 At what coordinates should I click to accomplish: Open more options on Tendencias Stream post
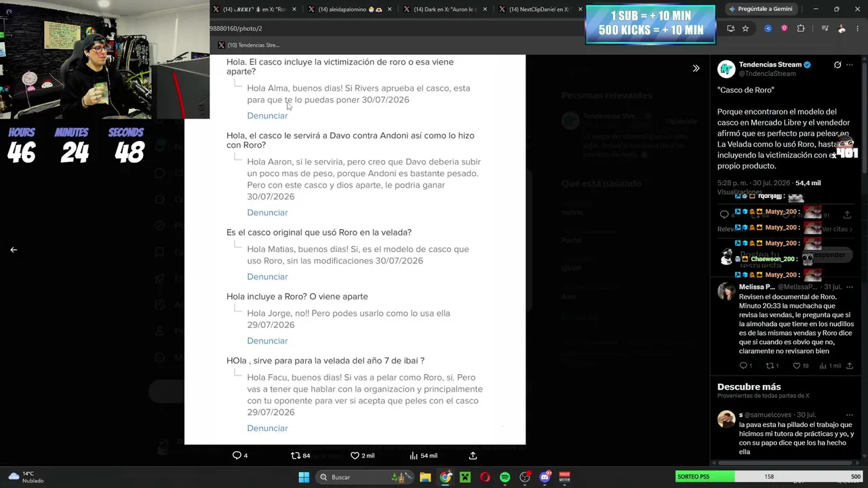click(850, 65)
